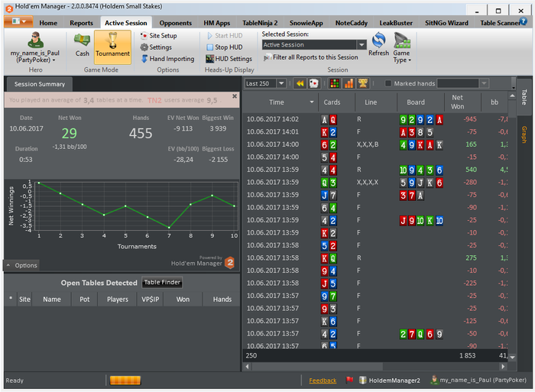Select Cash game mode
This screenshot has height=392, width=535.
(83, 45)
